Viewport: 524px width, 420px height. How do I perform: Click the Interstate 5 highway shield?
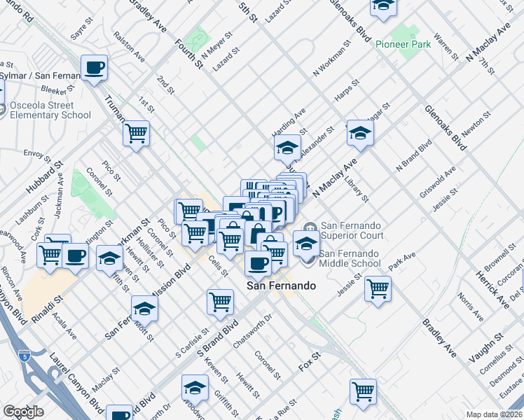(25, 356)
